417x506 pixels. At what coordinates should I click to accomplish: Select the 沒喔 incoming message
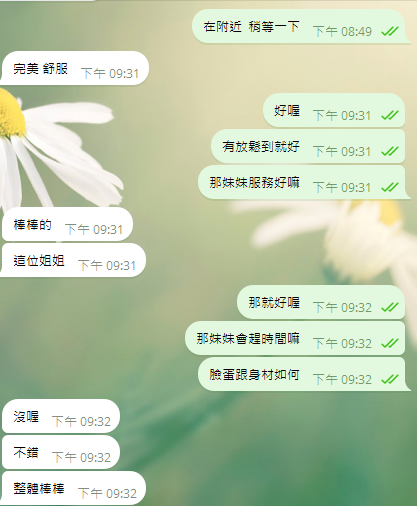[x=61, y=416]
